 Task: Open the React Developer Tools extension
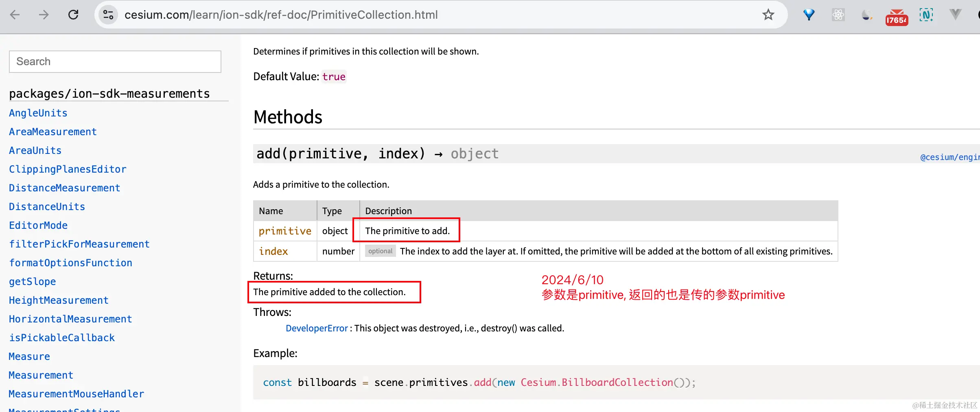(838, 15)
